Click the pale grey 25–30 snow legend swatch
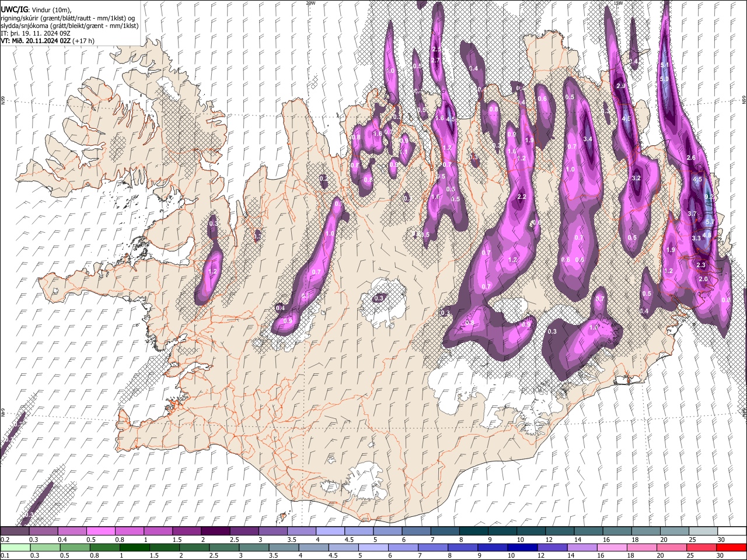Viewport: 747px width, 560px height. (702, 531)
